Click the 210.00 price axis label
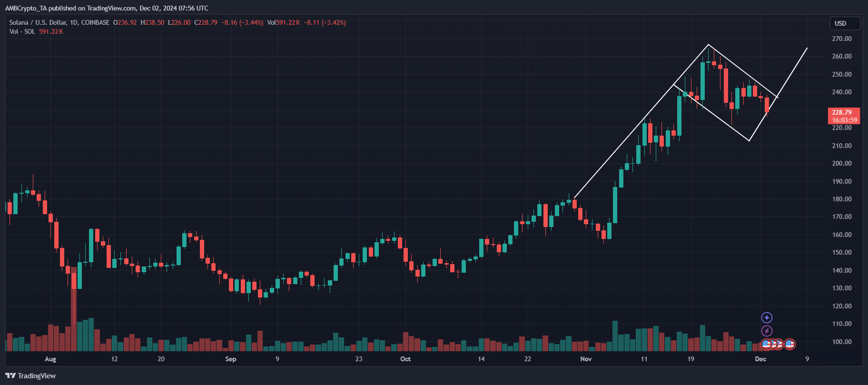This screenshot has width=868, height=385. [842, 146]
